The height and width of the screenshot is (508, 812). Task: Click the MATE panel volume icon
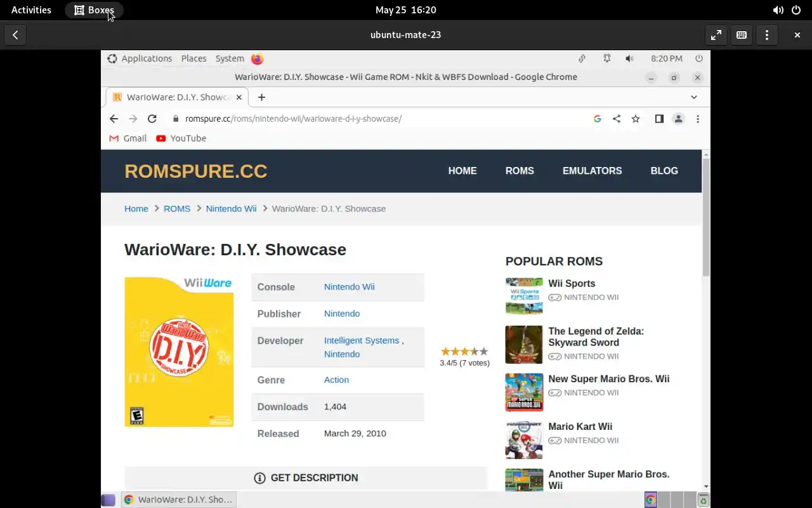pos(629,58)
